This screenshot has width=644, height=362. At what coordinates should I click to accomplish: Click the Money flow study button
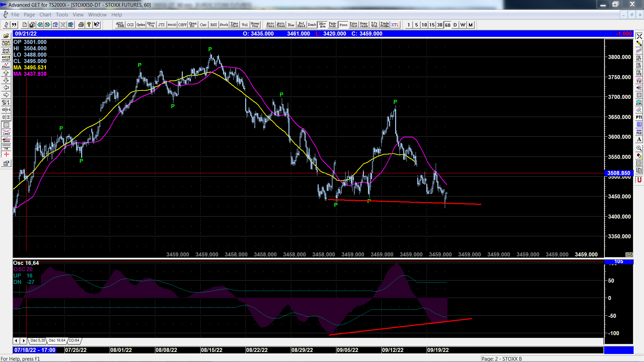point(255,25)
